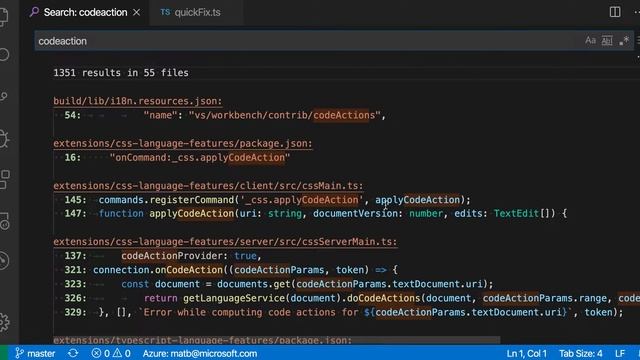
Task: Click Azure account matb@microsoft.com status
Action: coord(200,353)
